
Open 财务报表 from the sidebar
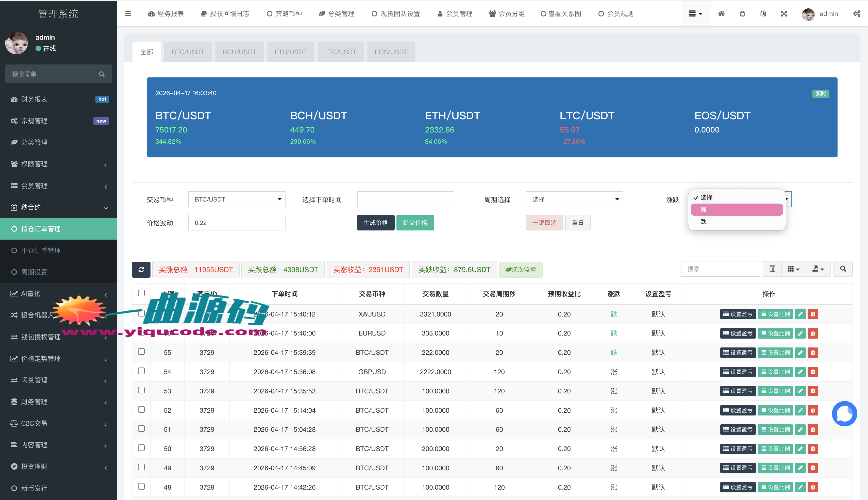[x=34, y=99]
